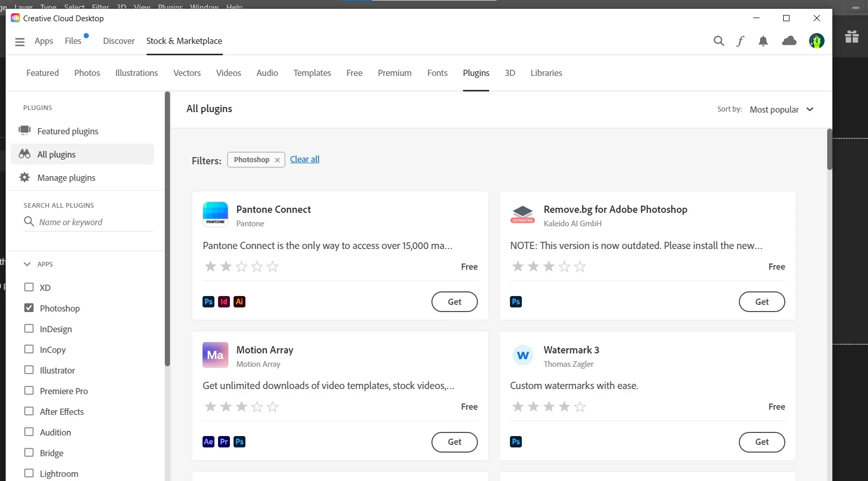Image resolution: width=868 pixels, height=481 pixels.
Task: Click the Clear all filters link
Action: coord(305,159)
